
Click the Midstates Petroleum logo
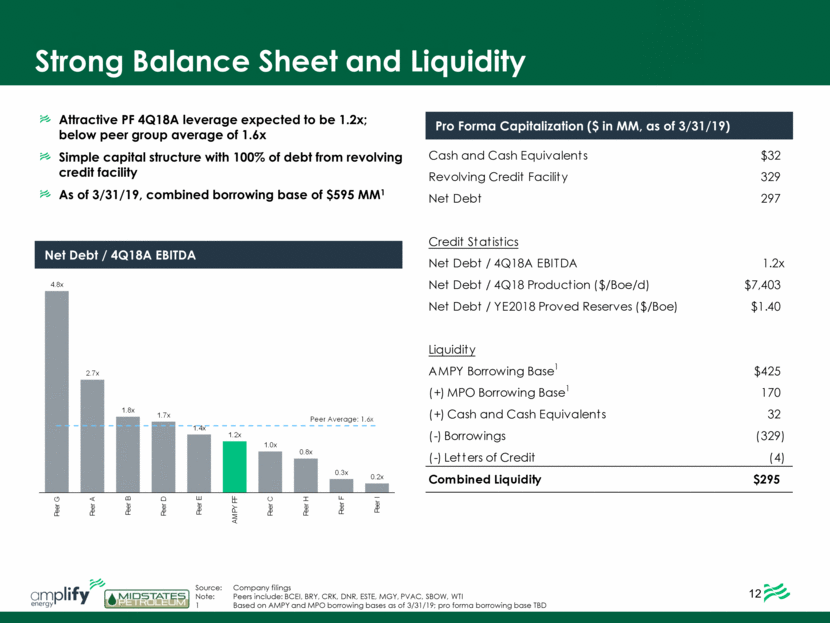pos(148,597)
